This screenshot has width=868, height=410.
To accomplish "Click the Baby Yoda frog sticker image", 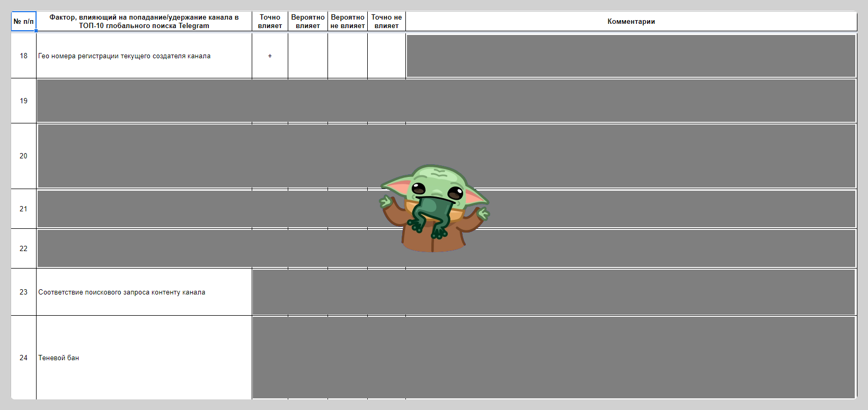I will pyautogui.click(x=435, y=208).
